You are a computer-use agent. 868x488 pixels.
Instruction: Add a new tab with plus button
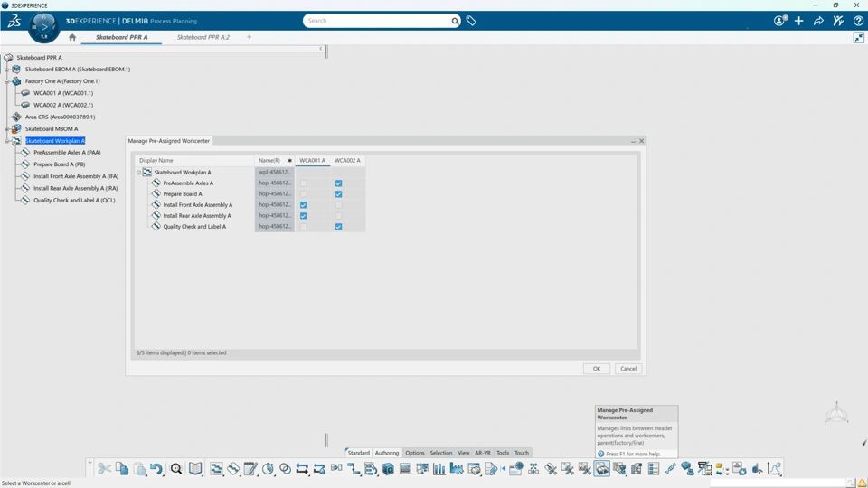point(250,37)
